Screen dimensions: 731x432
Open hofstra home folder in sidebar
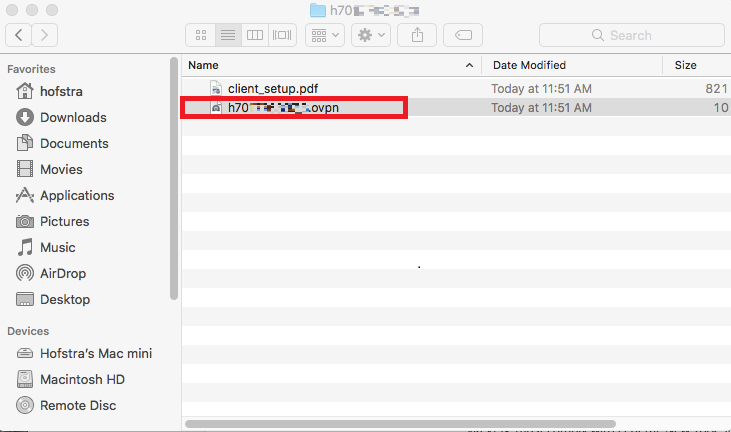click(61, 91)
